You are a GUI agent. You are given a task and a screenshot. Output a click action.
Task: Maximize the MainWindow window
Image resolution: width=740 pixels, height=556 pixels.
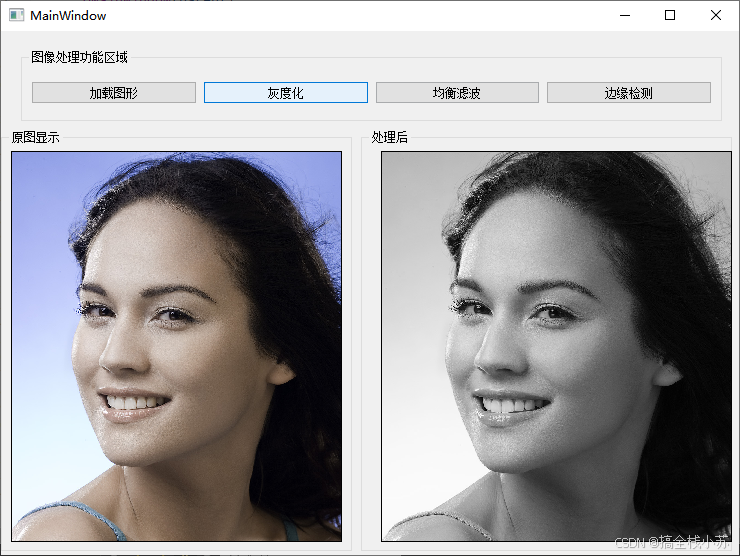[x=670, y=16]
